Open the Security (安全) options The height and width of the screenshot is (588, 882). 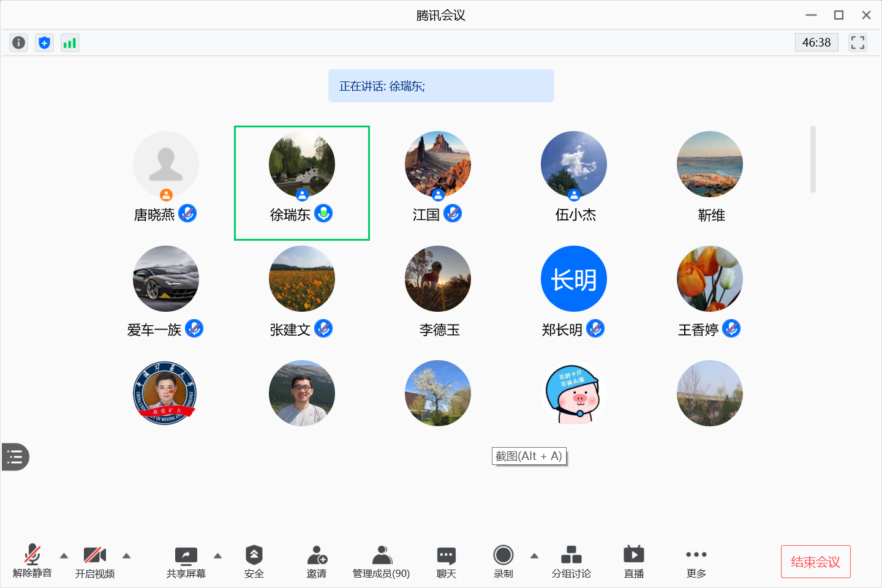click(254, 561)
